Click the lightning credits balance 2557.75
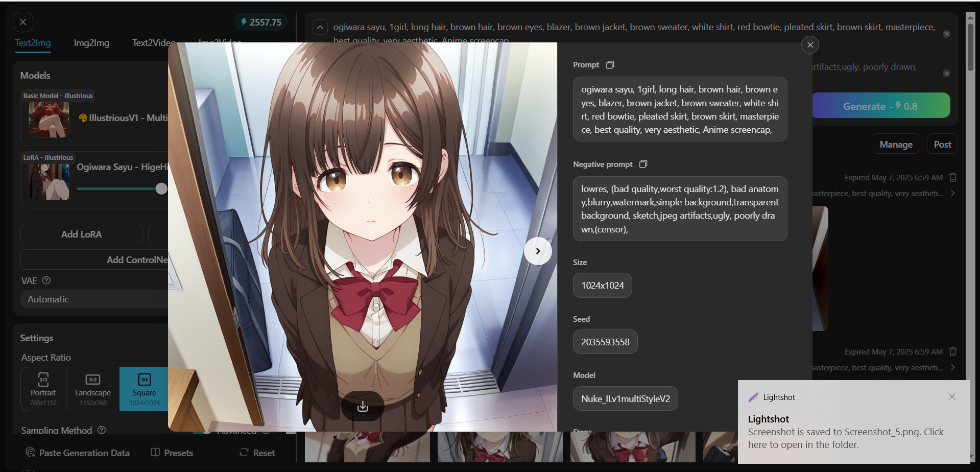 click(261, 22)
